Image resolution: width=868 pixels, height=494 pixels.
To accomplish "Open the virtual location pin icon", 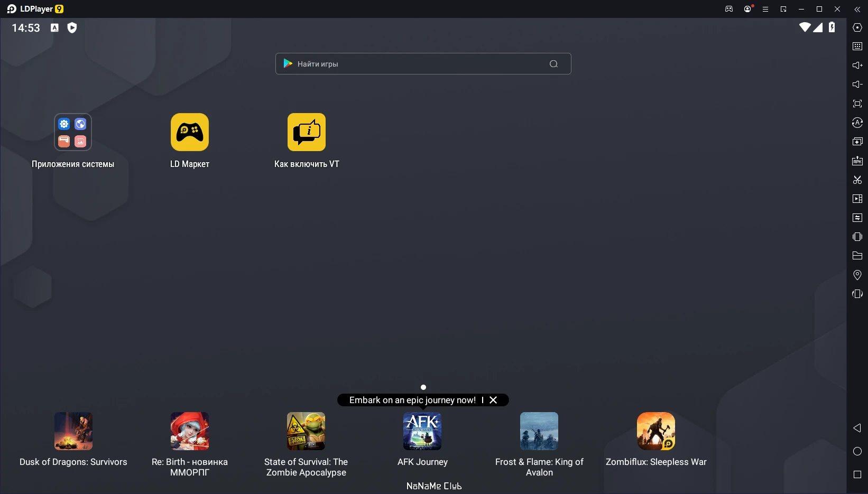I will tap(857, 275).
